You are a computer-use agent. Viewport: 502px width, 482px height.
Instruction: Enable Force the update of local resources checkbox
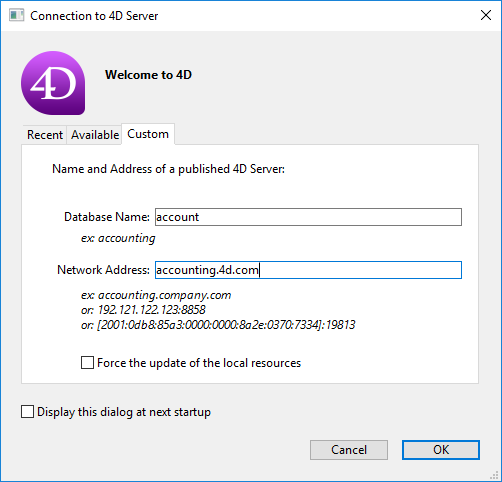click(x=87, y=363)
